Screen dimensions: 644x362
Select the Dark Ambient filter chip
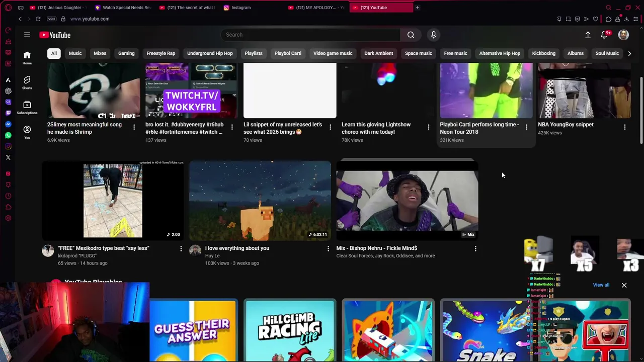[378, 53]
